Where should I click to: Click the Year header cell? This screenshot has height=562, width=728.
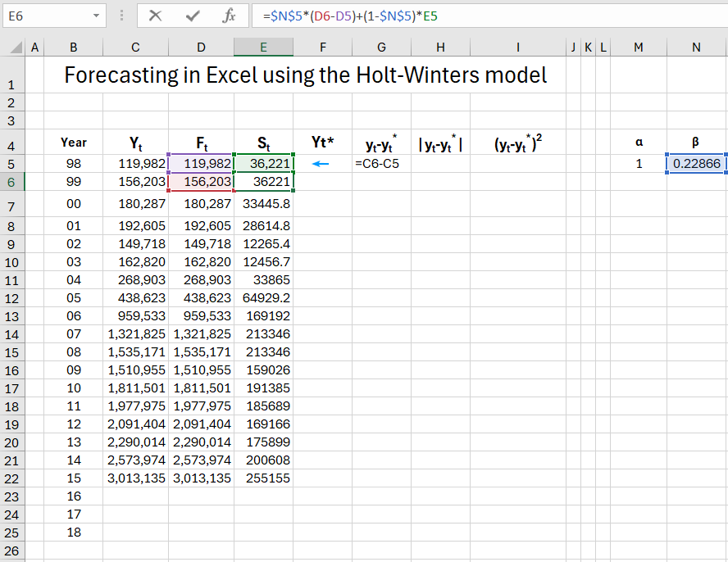pos(73,142)
